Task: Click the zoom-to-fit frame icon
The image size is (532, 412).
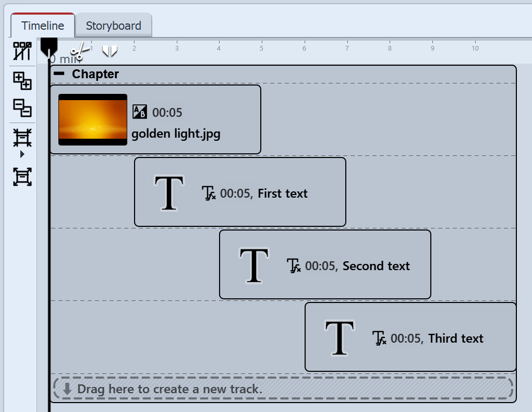Action: tap(22, 138)
